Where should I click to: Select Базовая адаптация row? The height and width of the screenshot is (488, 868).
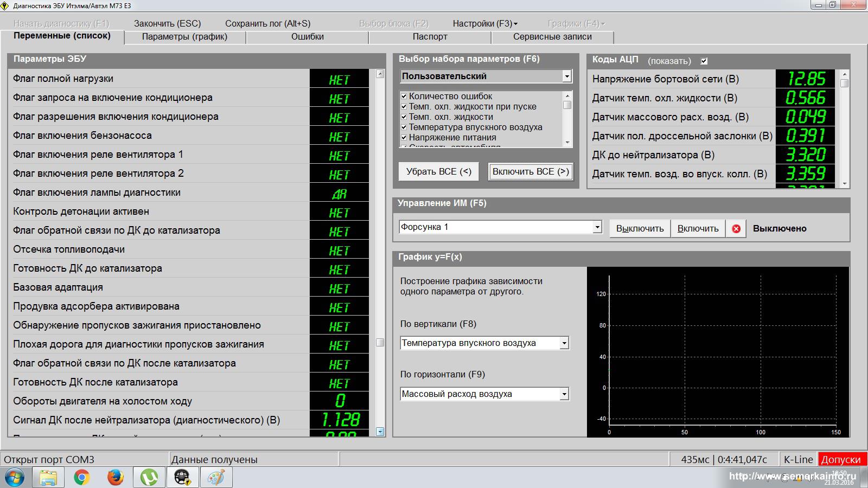coord(188,287)
